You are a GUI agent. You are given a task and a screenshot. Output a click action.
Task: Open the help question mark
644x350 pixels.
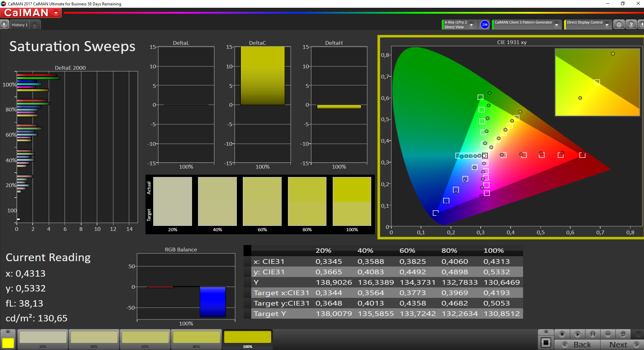click(631, 25)
